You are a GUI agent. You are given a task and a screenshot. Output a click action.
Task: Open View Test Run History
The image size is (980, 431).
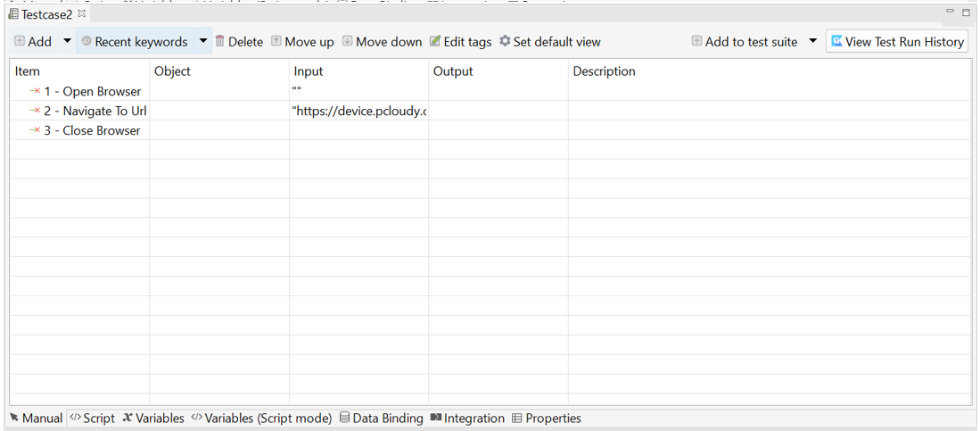897,41
